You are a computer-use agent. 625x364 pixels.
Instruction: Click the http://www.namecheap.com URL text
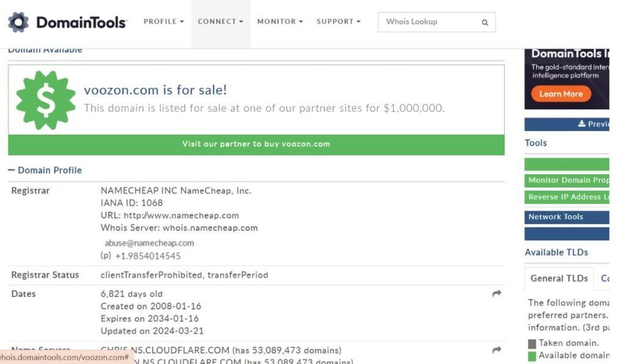[181, 215]
